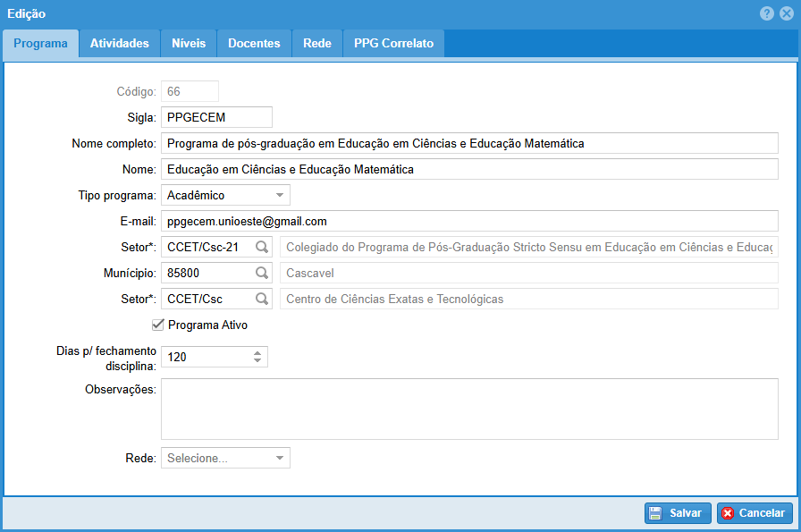Open the Tipo programa dropdown

279,195
